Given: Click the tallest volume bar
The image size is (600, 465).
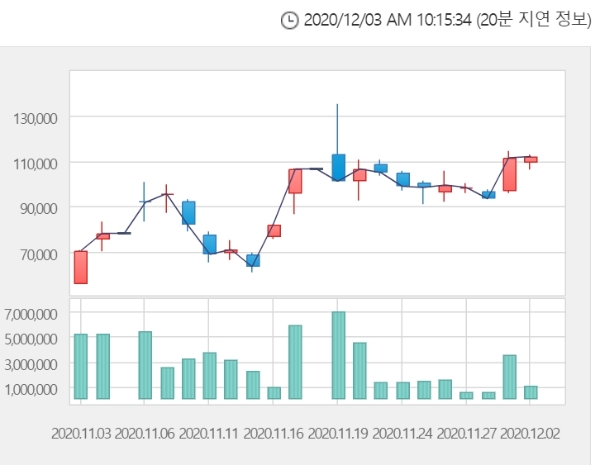Looking at the screenshot, I should click(338, 355).
